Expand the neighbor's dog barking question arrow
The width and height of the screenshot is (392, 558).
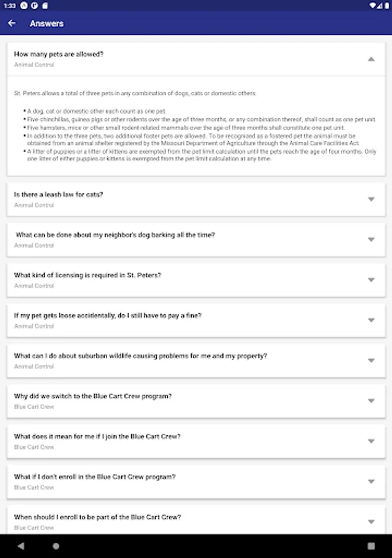371,239
